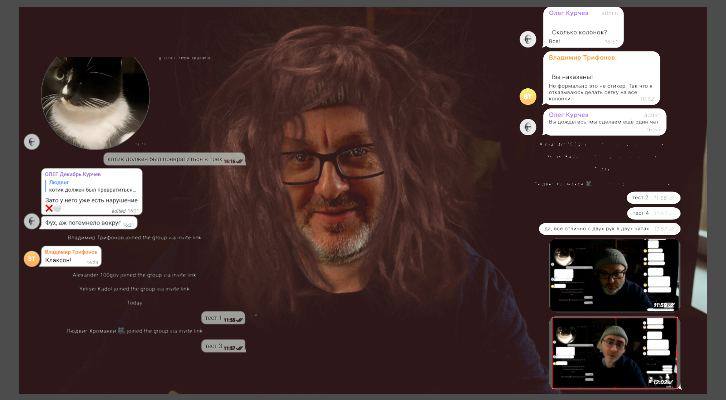Click grey avatar beside "Сколько колонок?" message
The image size is (726, 400).
[x=528, y=39]
